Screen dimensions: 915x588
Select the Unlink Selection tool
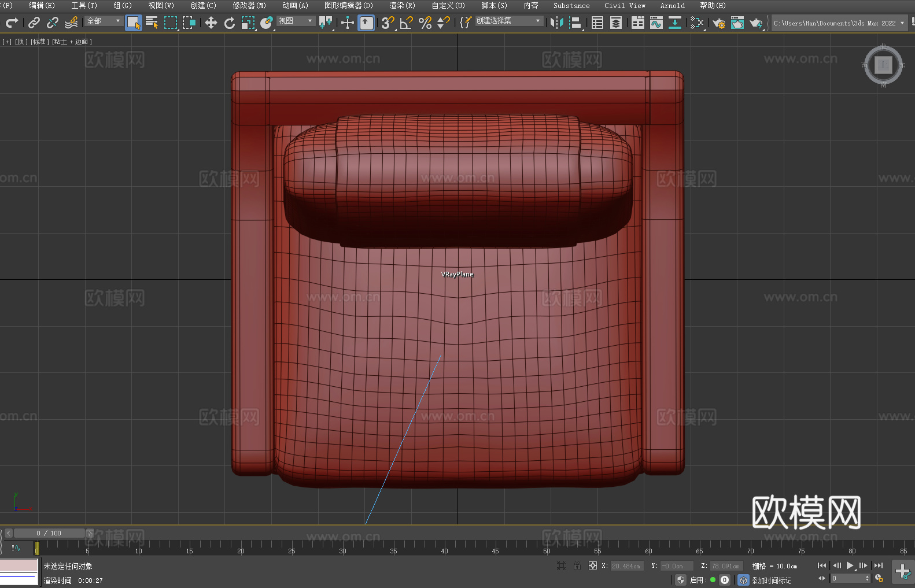point(53,23)
